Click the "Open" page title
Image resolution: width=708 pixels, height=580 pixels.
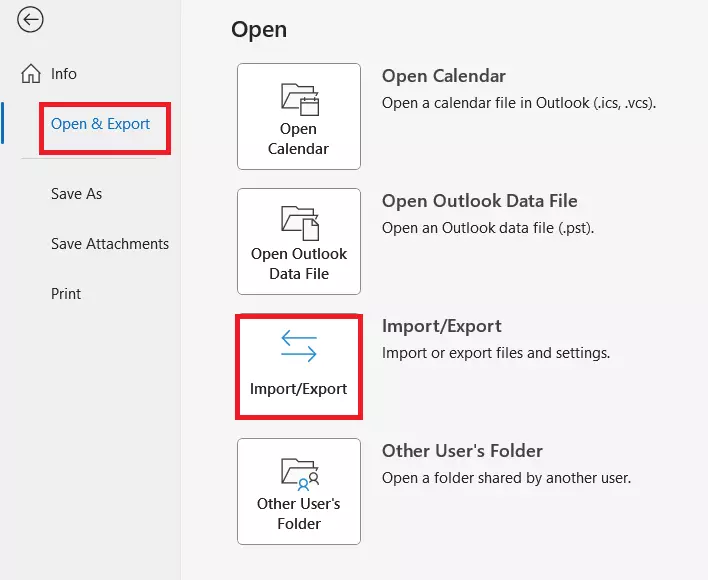click(259, 30)
